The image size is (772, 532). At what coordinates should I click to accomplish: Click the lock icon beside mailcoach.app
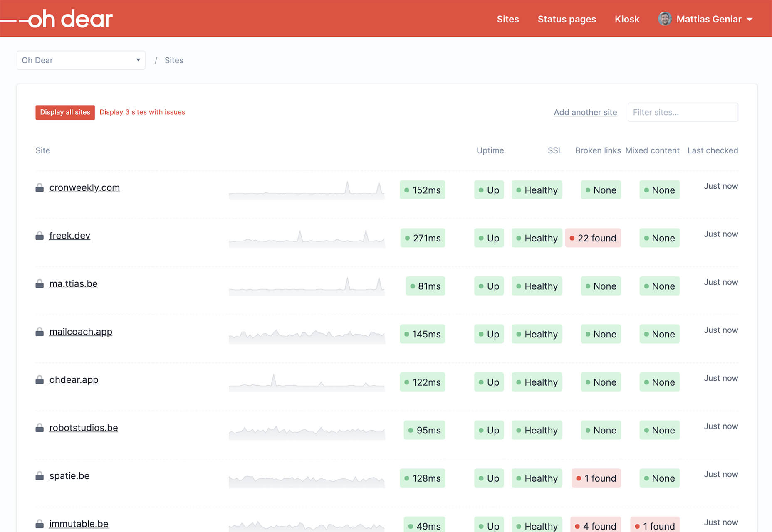40,332
